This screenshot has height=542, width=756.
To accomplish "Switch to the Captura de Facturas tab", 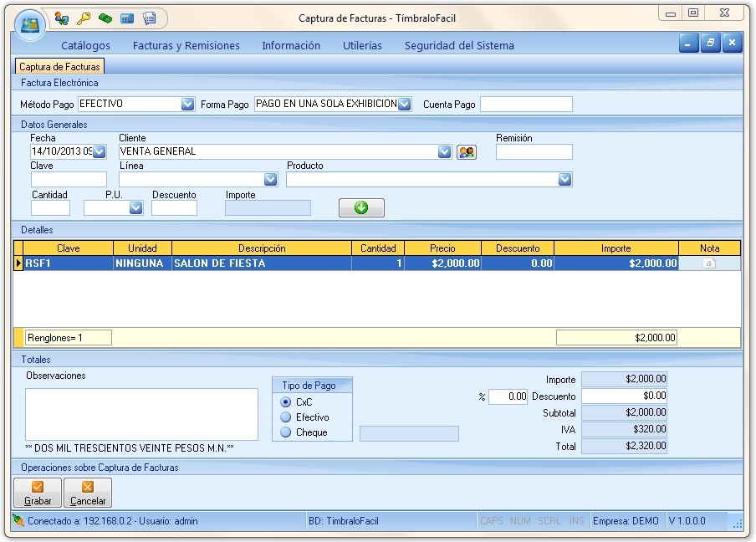I will (x=59, y=67).
